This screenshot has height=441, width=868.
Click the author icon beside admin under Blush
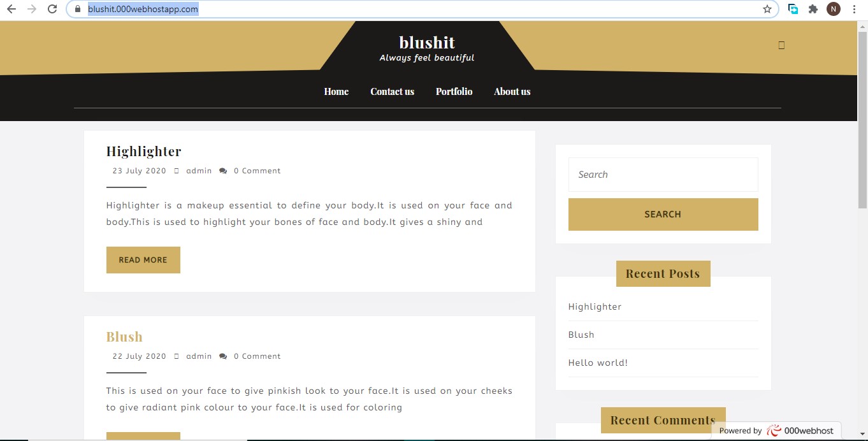177,356
